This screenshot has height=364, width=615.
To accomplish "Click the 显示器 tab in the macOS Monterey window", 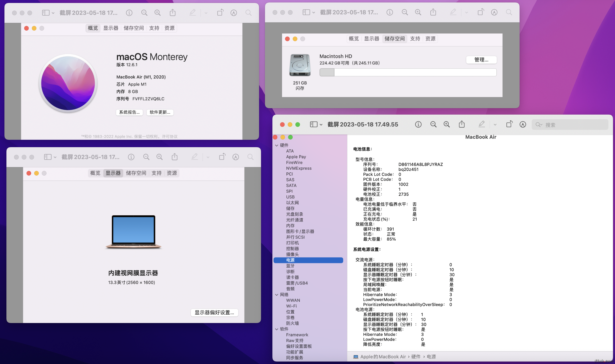I will (x=111, y=28).
